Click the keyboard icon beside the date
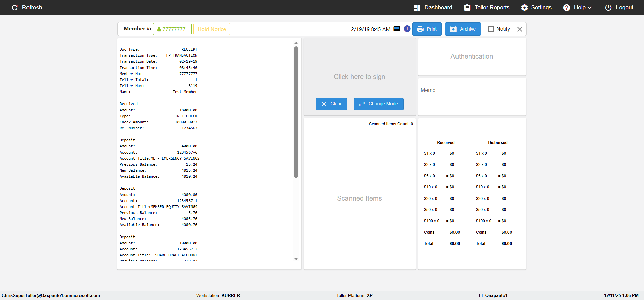Screen dimensions: 644x300 pyautogui.click(x=397, y=29)
